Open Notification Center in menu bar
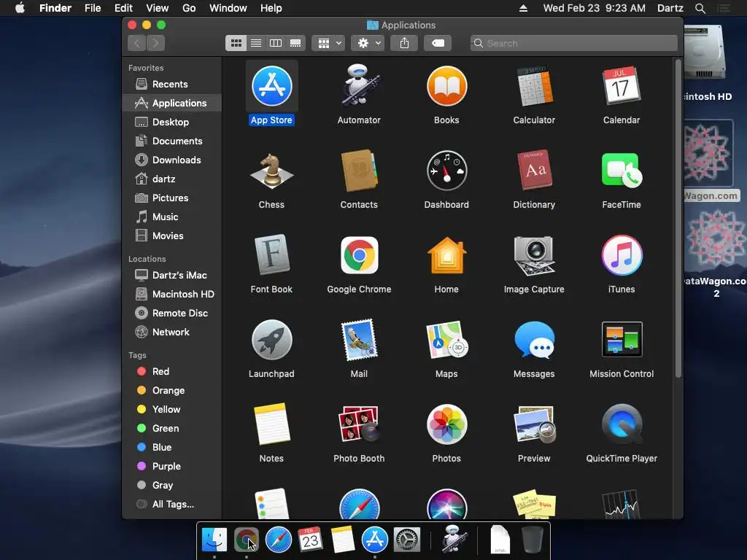 (724, 8)
